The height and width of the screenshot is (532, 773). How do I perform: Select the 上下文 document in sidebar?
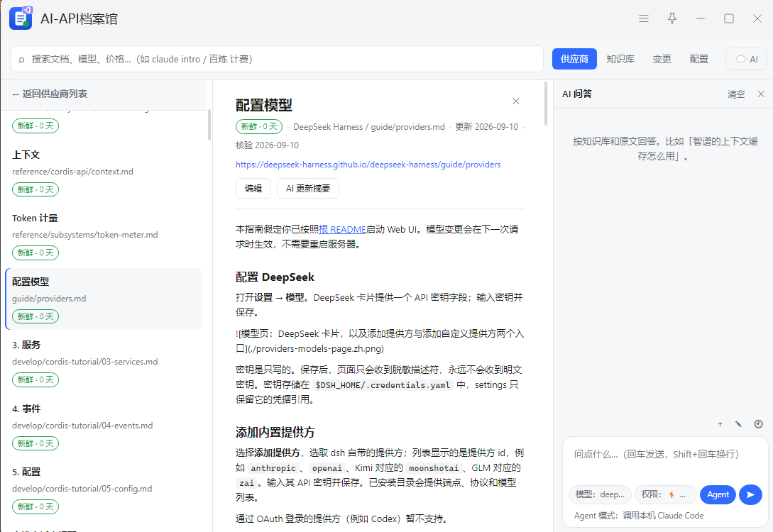104,172
